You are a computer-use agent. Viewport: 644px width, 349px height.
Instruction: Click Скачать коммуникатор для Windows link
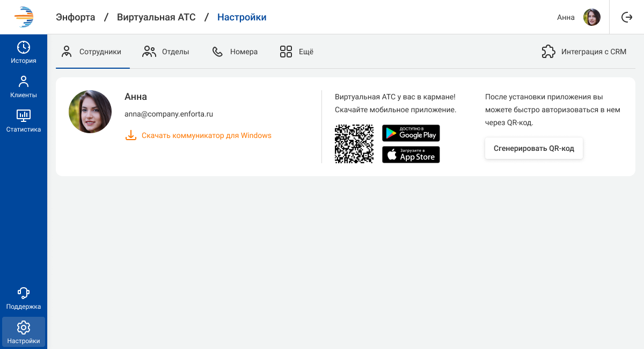coord(207,135)
